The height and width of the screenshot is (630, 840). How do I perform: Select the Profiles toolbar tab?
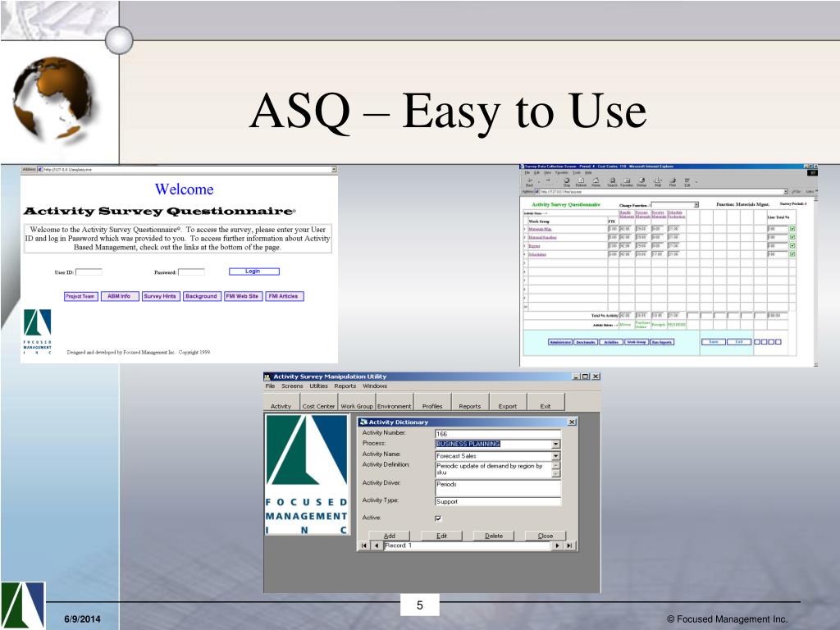(432, 402)
